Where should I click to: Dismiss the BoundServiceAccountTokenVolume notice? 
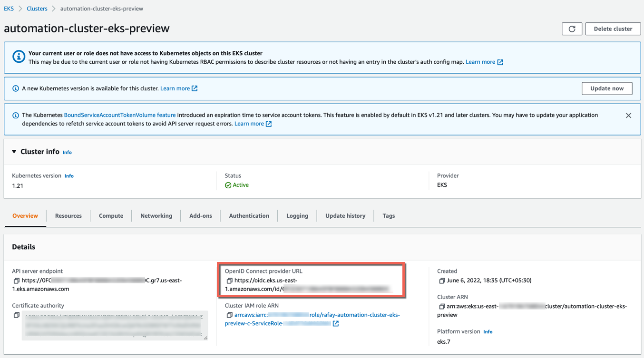tap(628, 116)
